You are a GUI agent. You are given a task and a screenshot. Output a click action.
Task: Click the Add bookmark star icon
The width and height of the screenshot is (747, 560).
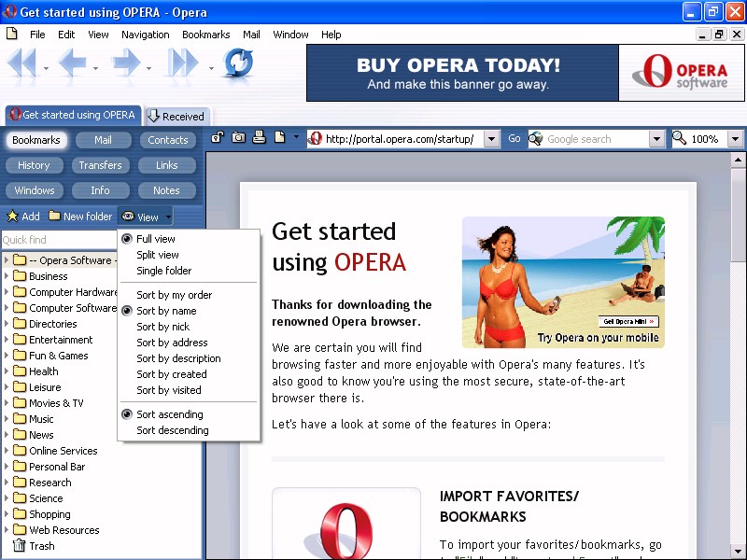tap(12, 217)
